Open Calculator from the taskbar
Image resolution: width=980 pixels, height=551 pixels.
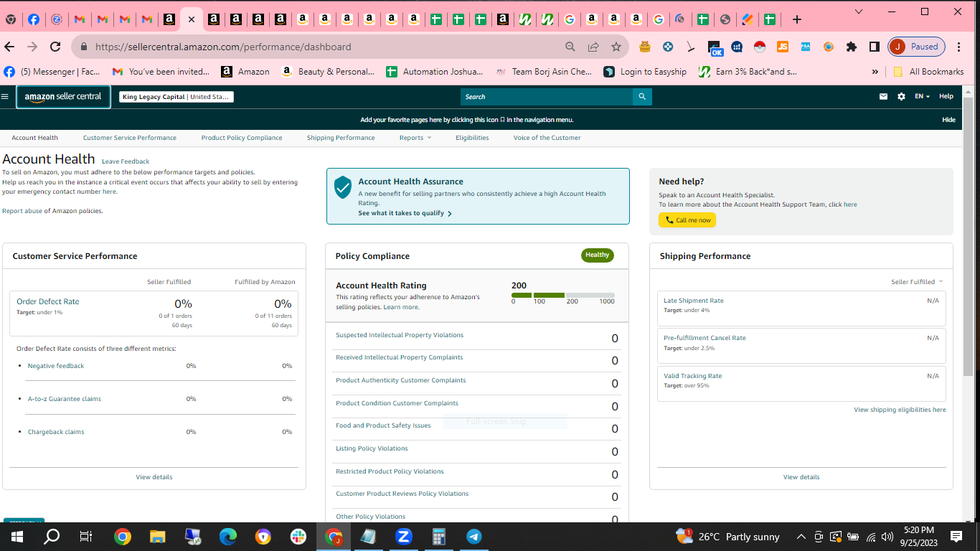tap(439, 537)
